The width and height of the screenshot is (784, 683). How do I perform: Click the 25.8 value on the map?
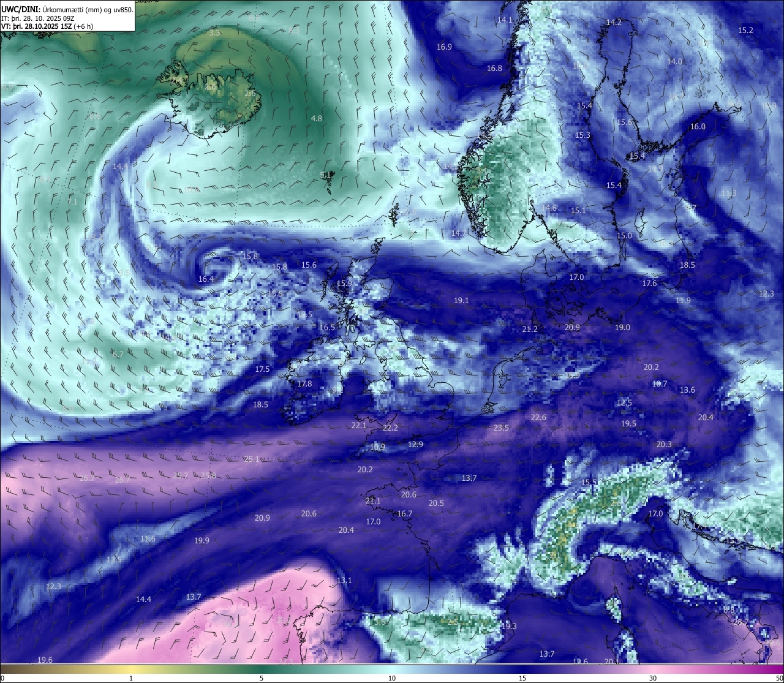[208, 475]
